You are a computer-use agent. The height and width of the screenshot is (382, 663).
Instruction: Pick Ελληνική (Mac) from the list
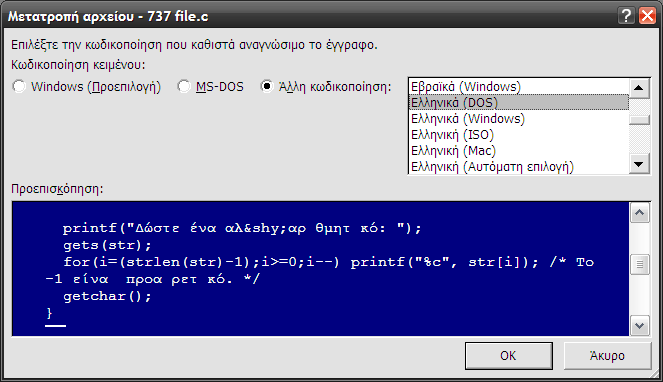tap(518, 151)
